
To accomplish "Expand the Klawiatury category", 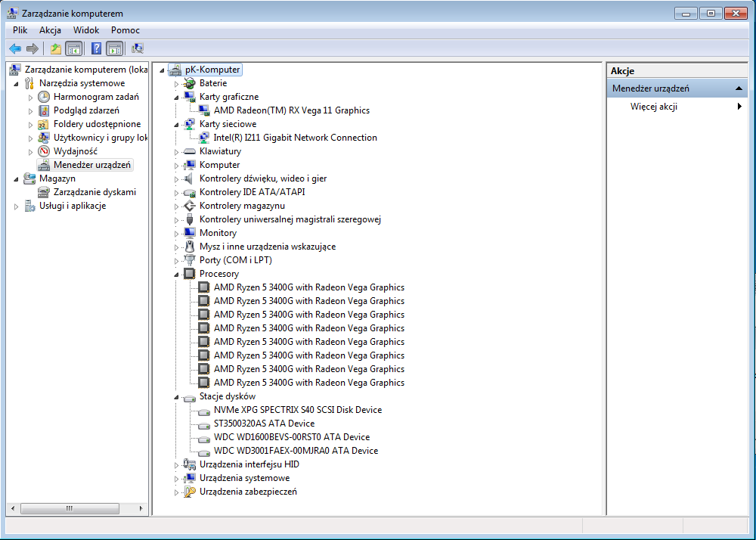I will [x=176, y=151].
